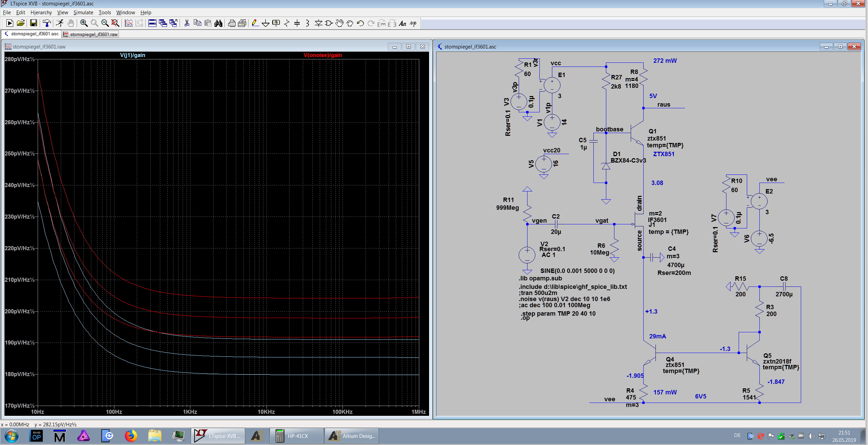This screenshot has width=868, height=445.
Task: Click the 1MHz x-axis label
Action: (418, 412)
